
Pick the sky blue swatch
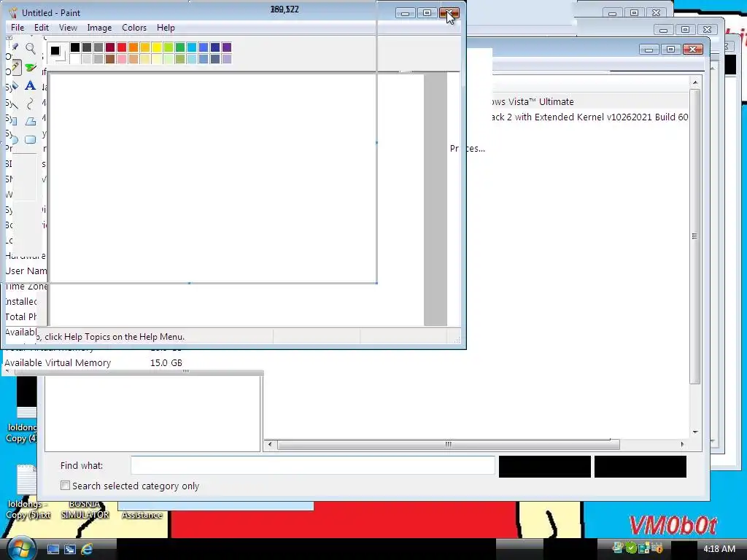tap(192, 47)
